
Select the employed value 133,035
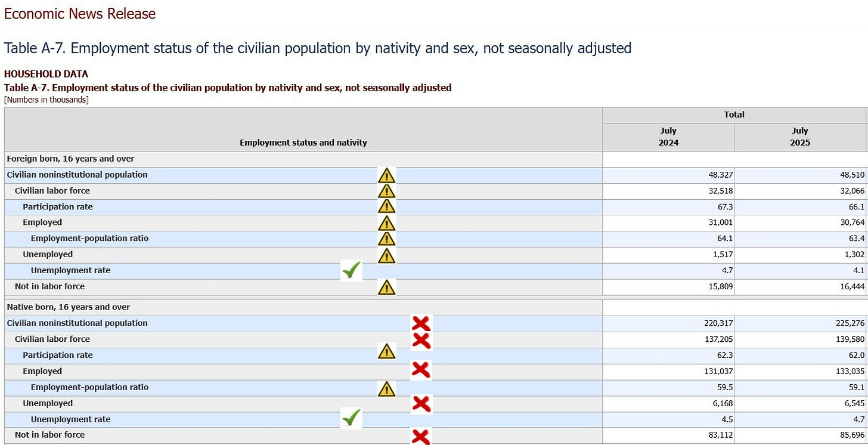point(850,372)
